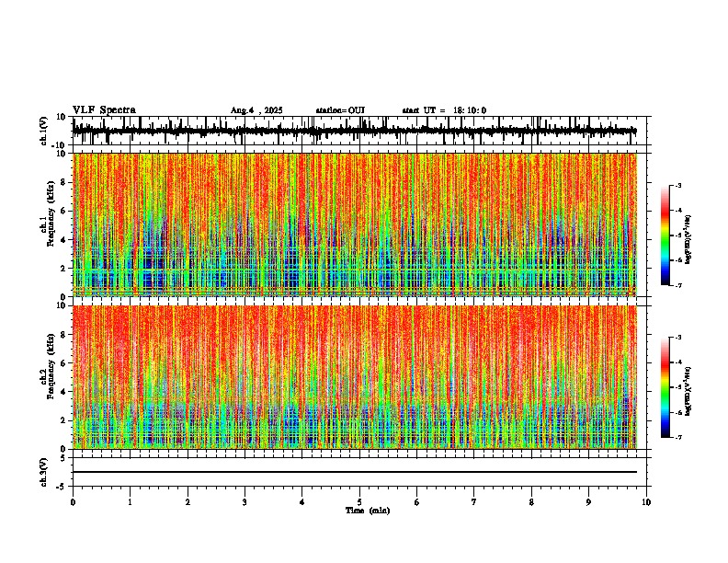
Task: Select the "Aug.4 , 2025" date text
Action: point(256,110)
